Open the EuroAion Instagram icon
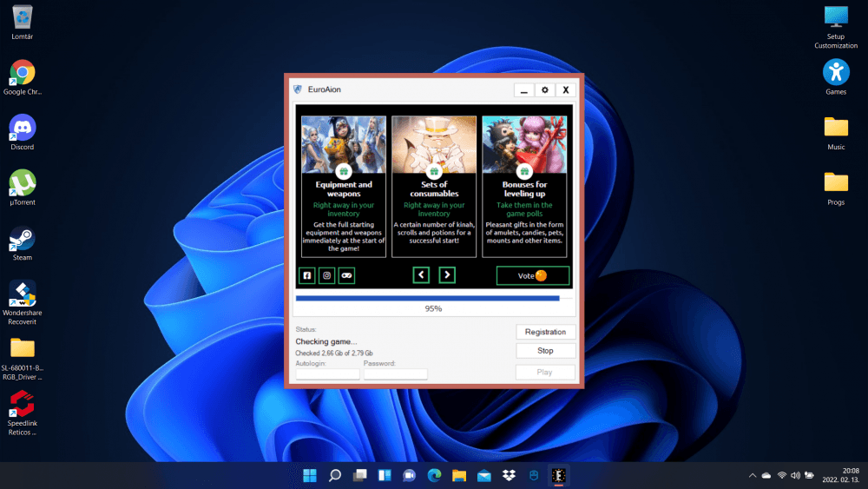This screenshot has height=489, width=868. pos(326,275)
